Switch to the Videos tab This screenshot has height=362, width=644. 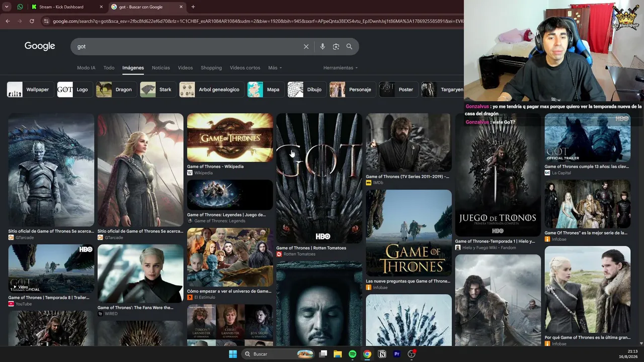(x=185, y=68)
